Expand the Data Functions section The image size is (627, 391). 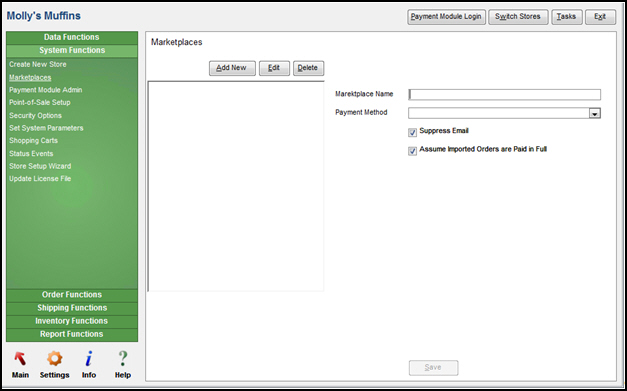pyautogui.click(x=72, y=37)
